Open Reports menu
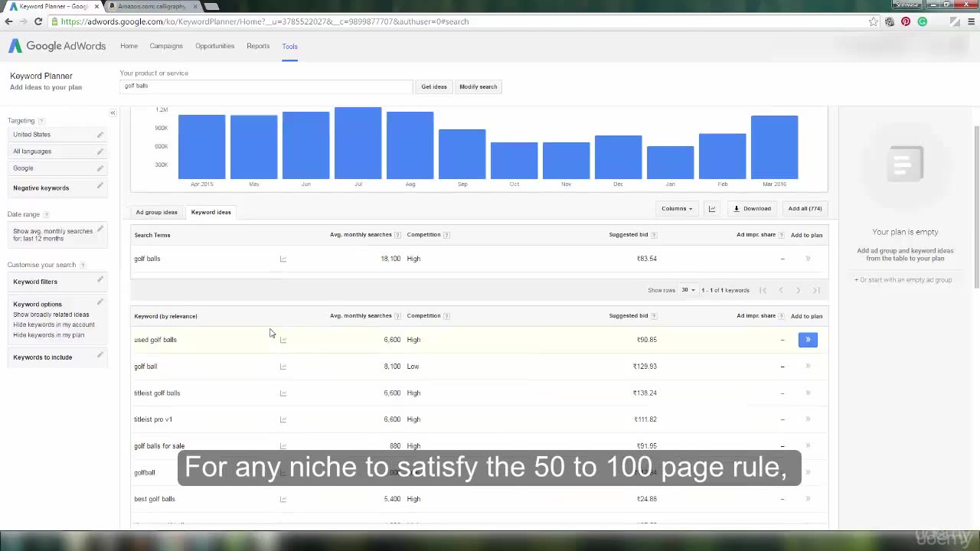This screenshot has width=980, height=551. coord(258,46)
